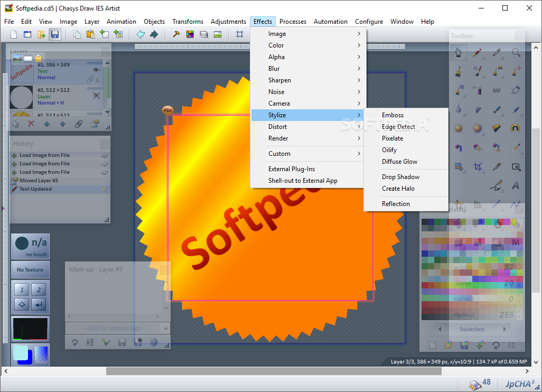Image resolution: width=542 pixels, height=392 pixels.
Task: Select the layer #2 thumbnail
Action: click(22, 97)
